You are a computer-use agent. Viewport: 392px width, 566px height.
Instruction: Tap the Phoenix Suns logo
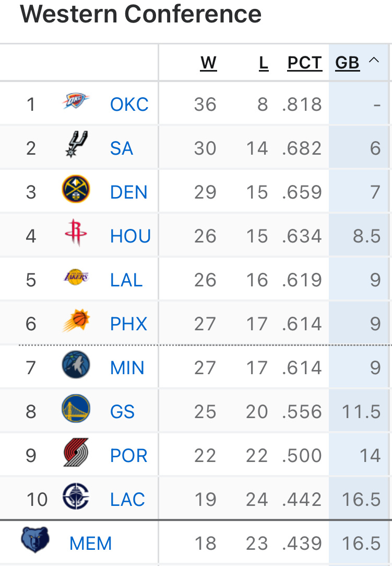tap(76, 321)
